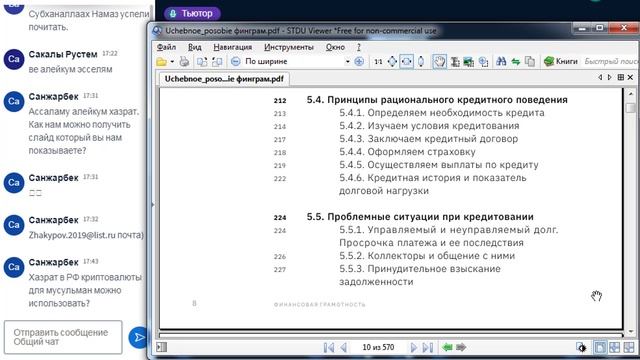The width and height of the screenshot is (640, 360).
Task: Zoom out with the minus icon
Action: (236, 62)
